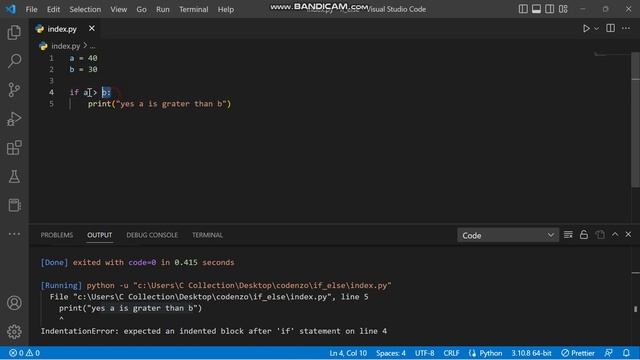
Task: Open Source Control view
Action: click(x=14, y=89)
